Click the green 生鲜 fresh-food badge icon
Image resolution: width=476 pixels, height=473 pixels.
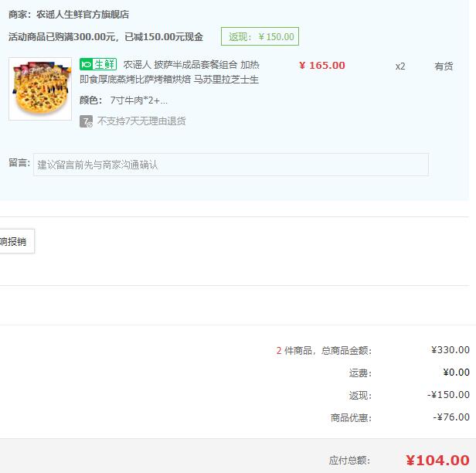coord(98,64)
